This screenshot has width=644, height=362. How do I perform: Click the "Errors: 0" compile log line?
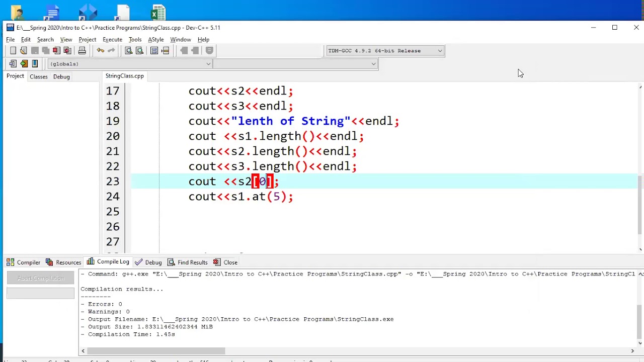pos(101,304)
